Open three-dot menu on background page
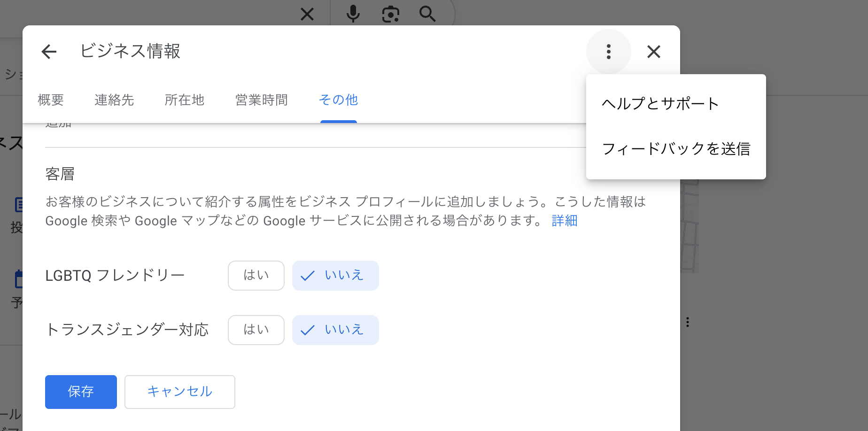 (688, 322)
